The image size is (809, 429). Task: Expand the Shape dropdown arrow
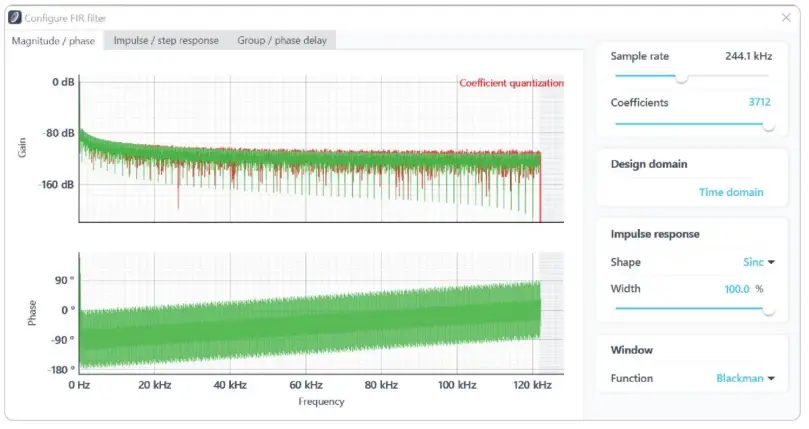pos(771,262)
